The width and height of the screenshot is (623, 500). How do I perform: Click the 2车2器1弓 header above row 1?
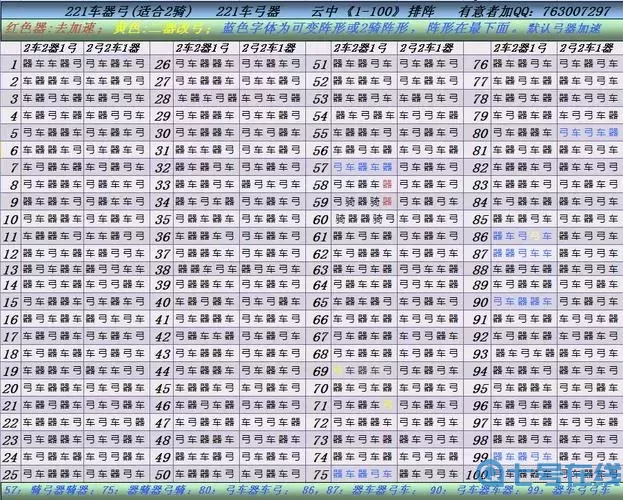click(50, 47)
